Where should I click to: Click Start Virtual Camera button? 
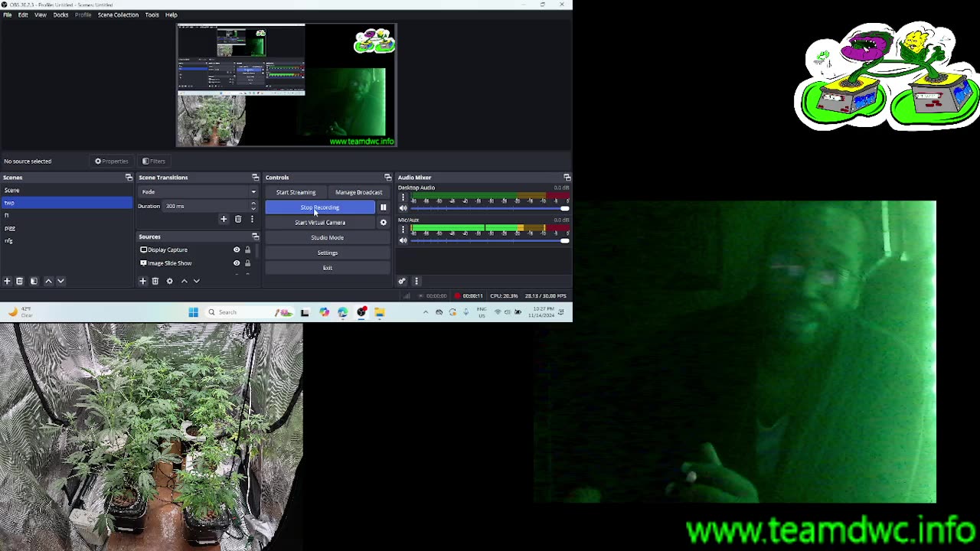320,223
